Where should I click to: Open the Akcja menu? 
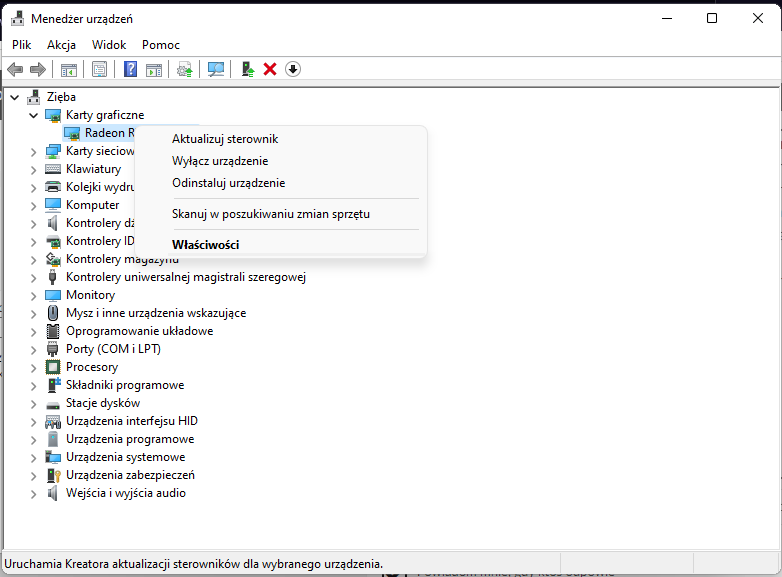tap(61, 45)
